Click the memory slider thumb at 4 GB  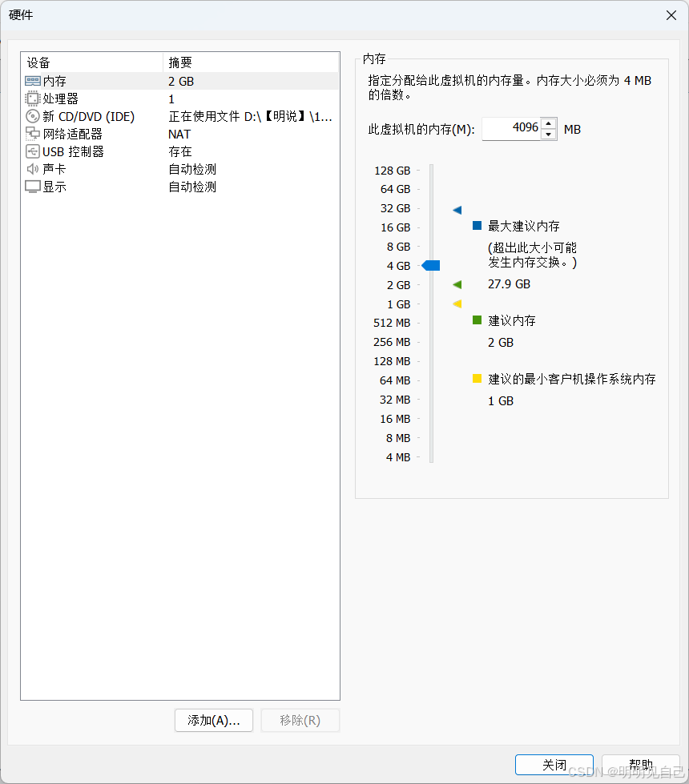pyautogui.click(x=431, y=266)
